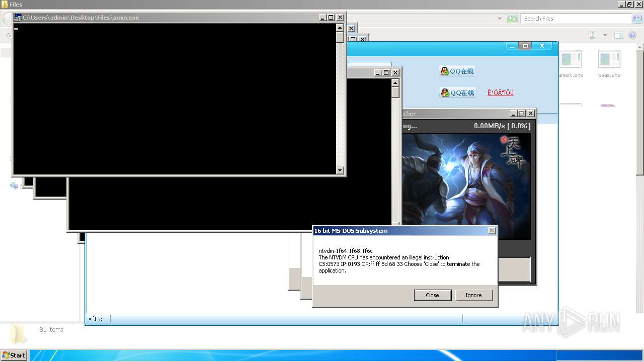Click the change view icon in Explorer toolbar

pos(593,35)
